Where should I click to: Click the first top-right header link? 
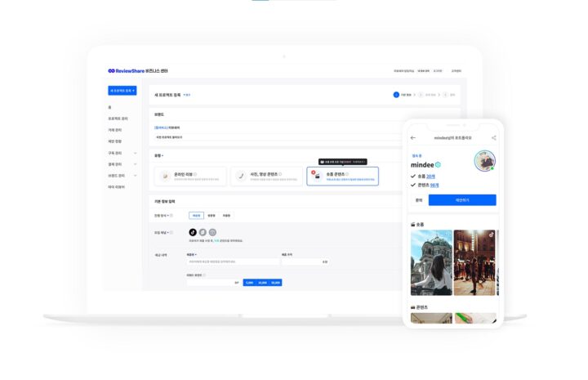[x=404, y=71]
